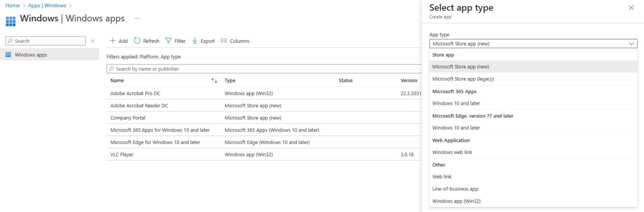Viewport: 644px width, 212px height.
Task: Click the magnifier icon in sidebar search
Action: coord(10,41)
